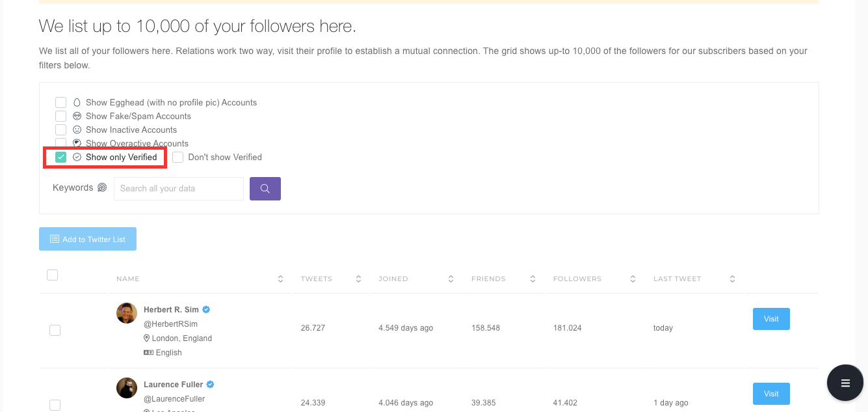Screen dimensions: 868x412
Task: Open Herbert R. Sim's profile picture
Action: click(127, 313)
